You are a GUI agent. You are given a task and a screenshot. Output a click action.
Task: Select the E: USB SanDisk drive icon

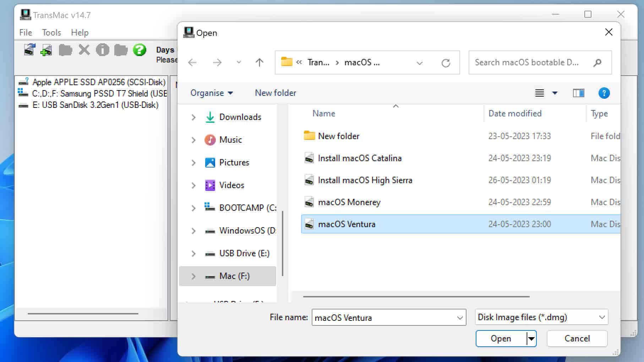[x=23, y=105]
